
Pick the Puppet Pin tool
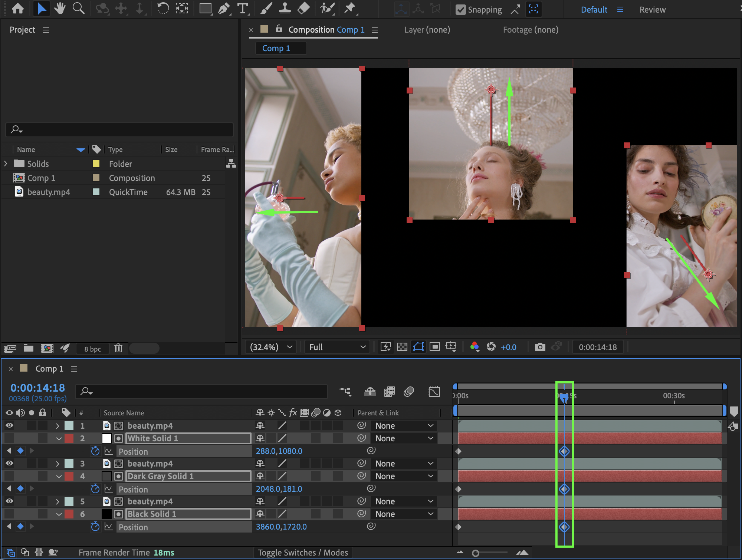tap(349, 8)
